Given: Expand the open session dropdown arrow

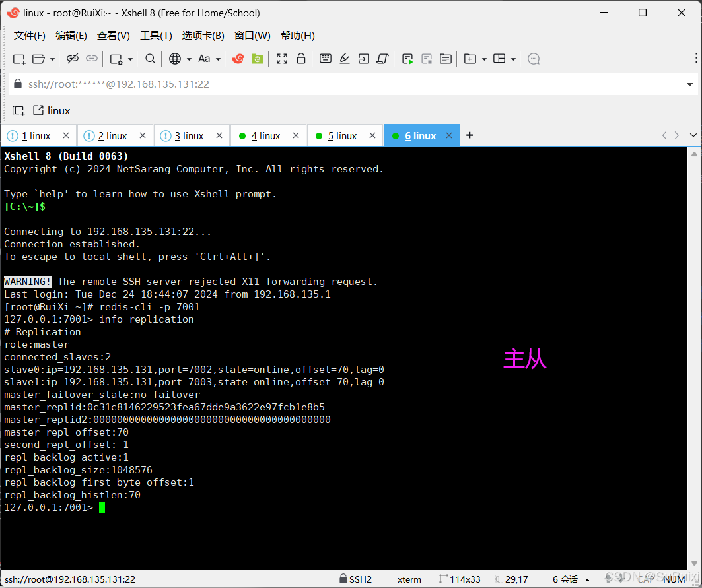Looking at the screenshot, I should click(x=52, y=59).
